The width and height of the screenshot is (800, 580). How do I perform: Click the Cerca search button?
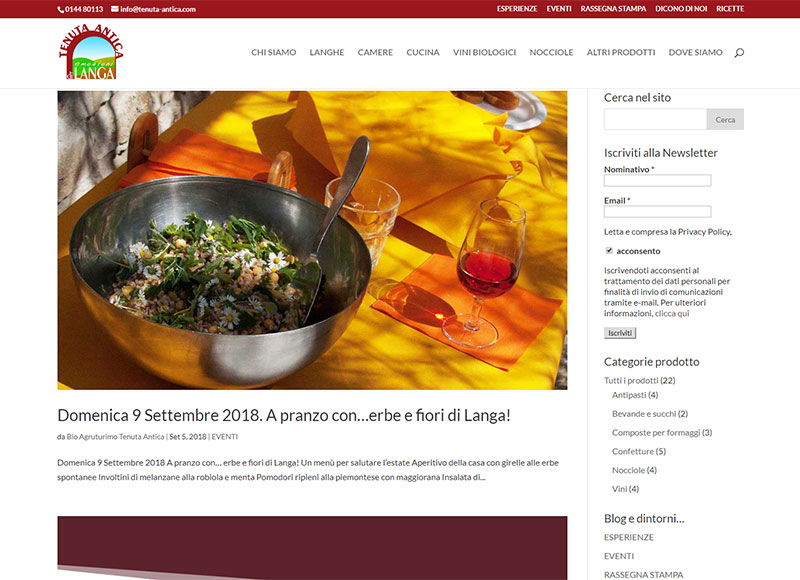[725, 119]
